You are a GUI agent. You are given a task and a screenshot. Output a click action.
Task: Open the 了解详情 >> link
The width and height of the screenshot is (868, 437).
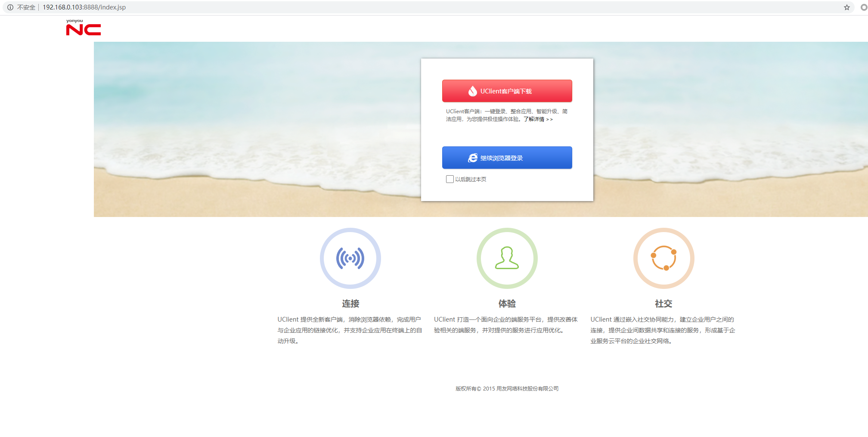pos(538,119)
